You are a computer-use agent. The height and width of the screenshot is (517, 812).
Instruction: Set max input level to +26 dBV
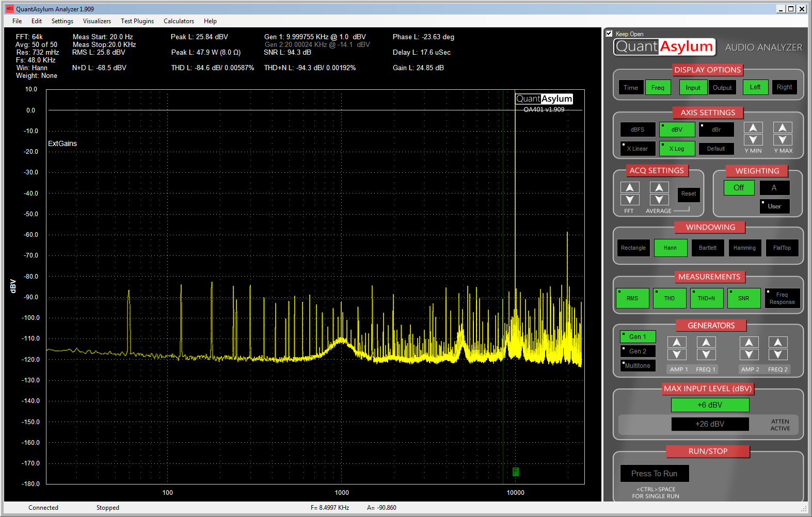click(x=710, y=424)
